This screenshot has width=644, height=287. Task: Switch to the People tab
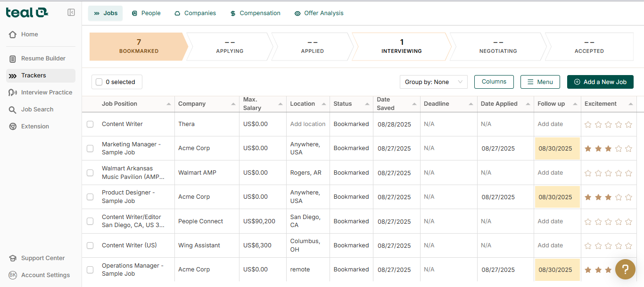[146, 13]
